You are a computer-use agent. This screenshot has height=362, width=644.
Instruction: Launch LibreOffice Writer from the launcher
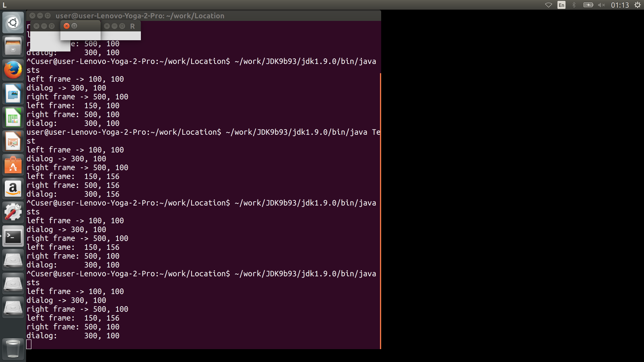click(x=13, y=94)
